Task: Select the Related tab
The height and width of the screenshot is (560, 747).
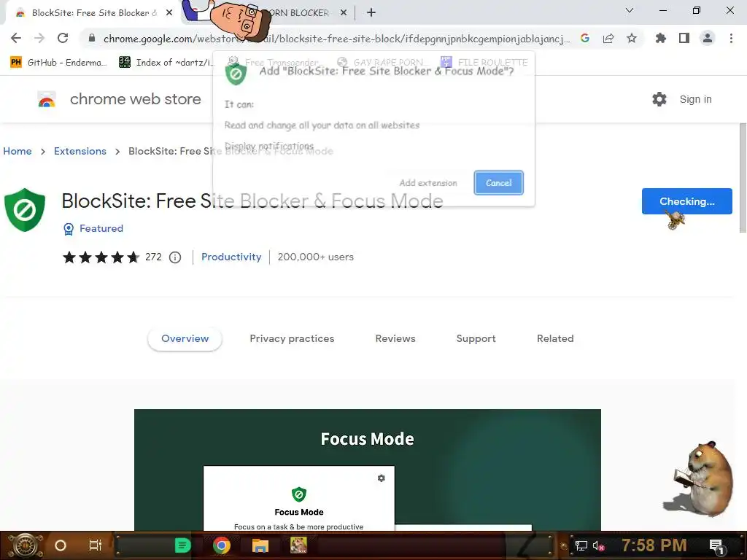Action: (x=555, y=338)
